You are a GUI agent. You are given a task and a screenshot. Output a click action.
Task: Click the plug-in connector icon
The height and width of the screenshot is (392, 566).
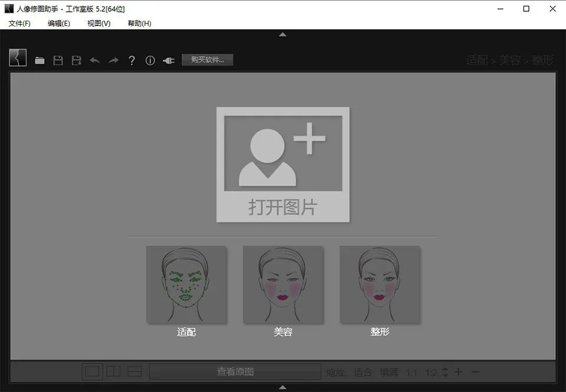click(x=169, y=60)
